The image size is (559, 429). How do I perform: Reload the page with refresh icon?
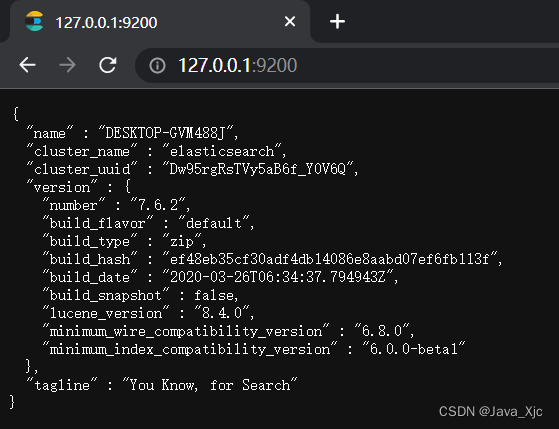pos(108,65)
